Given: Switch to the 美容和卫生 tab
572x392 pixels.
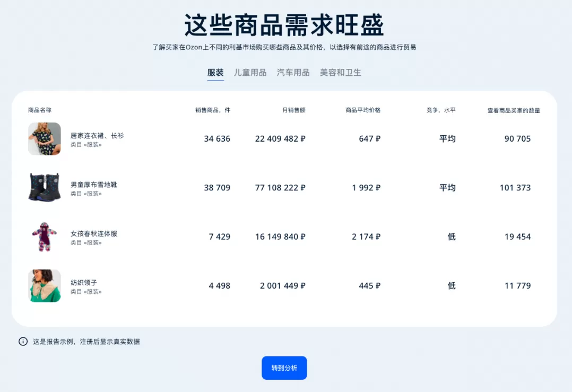Looking at the screenshot, I should click(x=340, y=73).
